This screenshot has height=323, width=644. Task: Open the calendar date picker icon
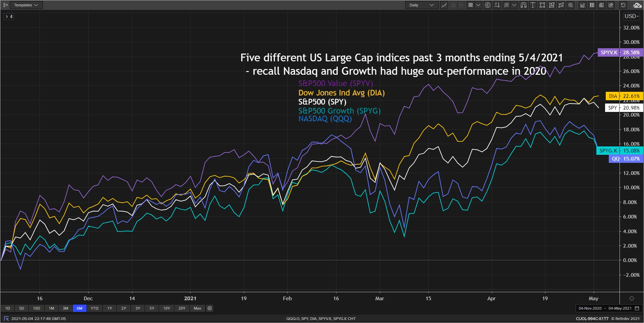[x=637, y=308]
